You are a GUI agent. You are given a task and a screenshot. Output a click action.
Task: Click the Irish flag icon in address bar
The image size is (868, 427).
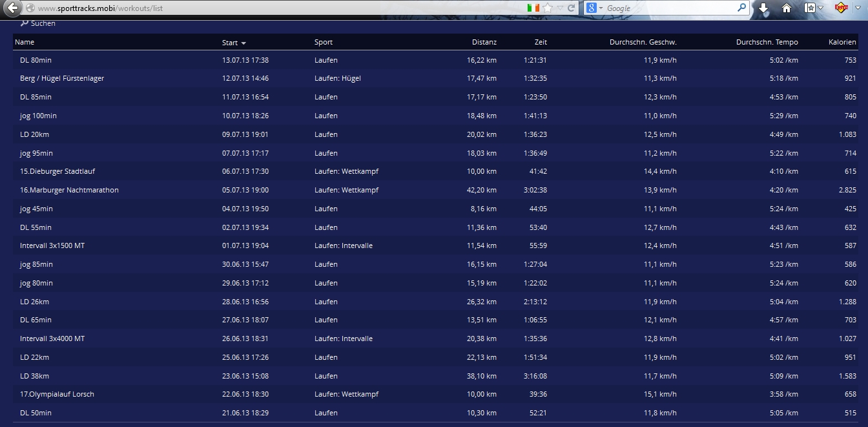(x=533, y=8)
